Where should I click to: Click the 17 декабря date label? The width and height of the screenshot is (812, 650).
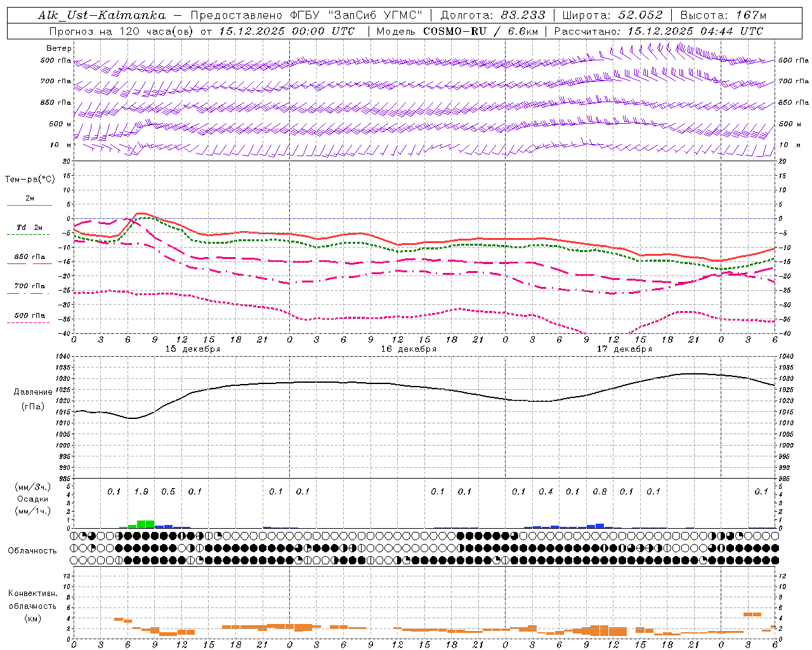tap(624, 349)
